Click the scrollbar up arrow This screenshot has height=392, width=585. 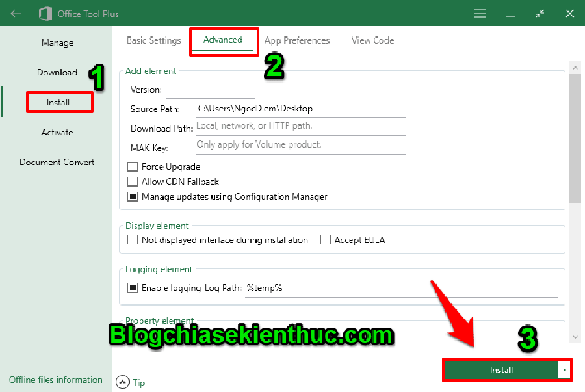(x=575, y=68)
